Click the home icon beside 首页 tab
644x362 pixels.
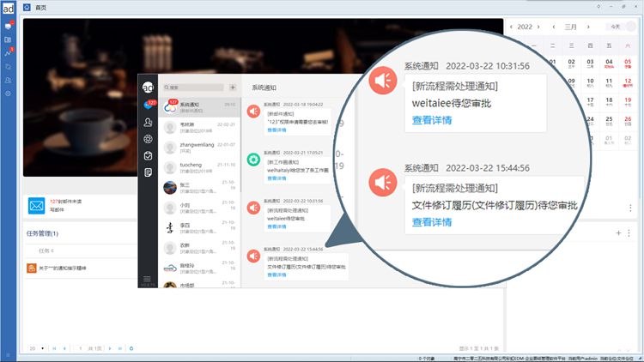click(27, 6)
